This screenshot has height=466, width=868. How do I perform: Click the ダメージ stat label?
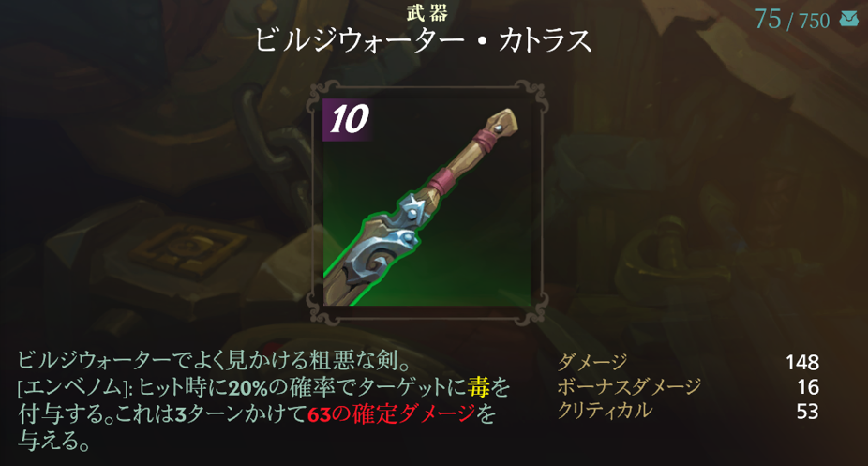592,362
